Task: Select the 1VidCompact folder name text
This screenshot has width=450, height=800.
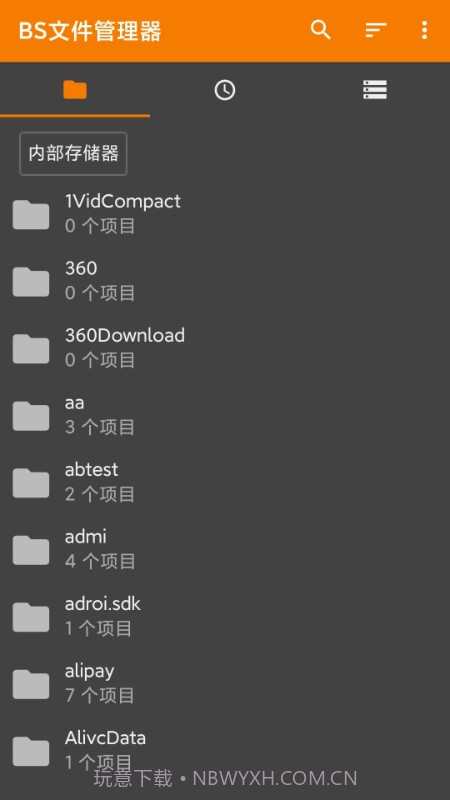Action: point(123,201)
